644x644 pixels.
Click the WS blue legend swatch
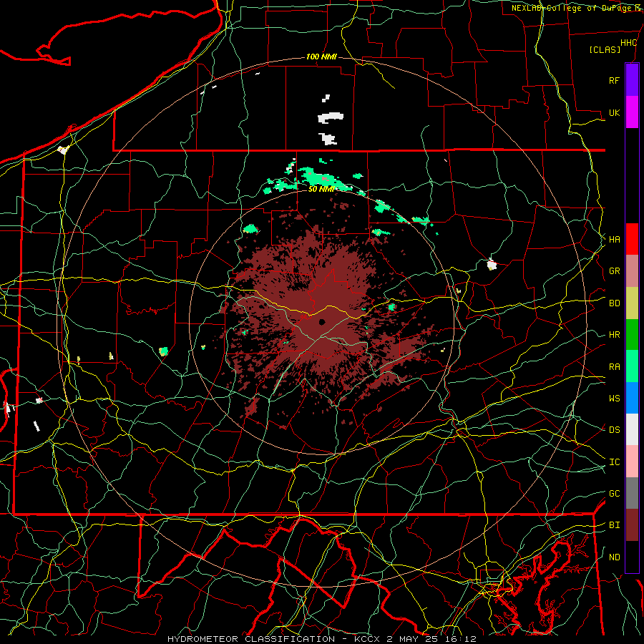point(632,398)
